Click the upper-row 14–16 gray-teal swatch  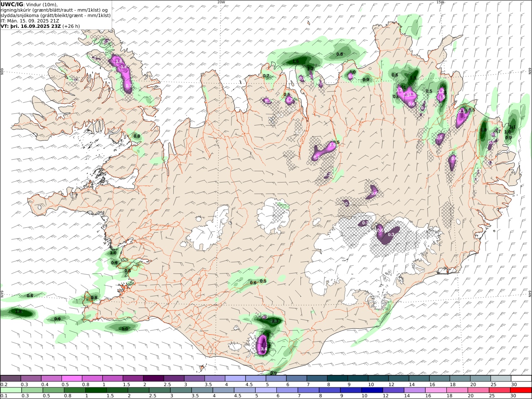419,379
